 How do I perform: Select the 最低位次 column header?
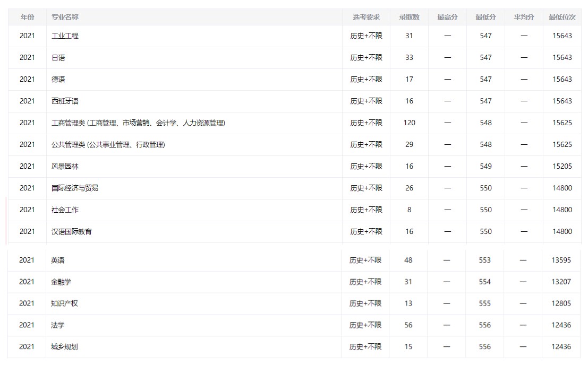tap(562, 17)
